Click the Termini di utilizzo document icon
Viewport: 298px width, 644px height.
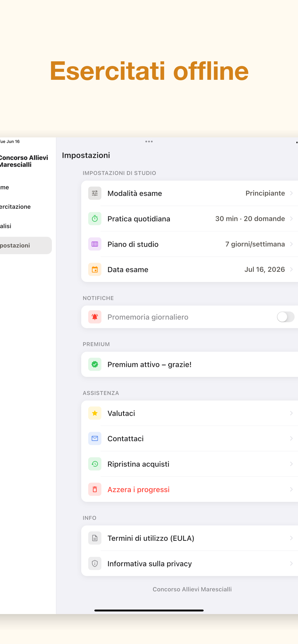pyautogui.click(x=95, y=538)
